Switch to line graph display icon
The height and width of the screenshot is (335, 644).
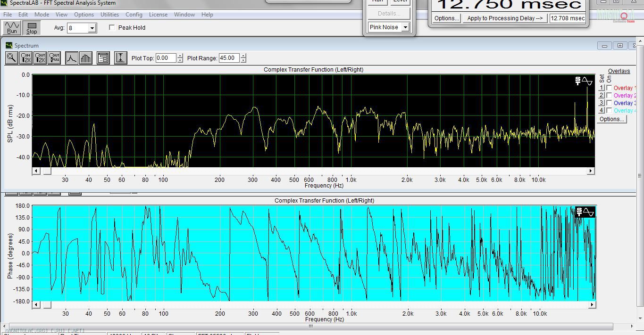[x=71, y=58]
